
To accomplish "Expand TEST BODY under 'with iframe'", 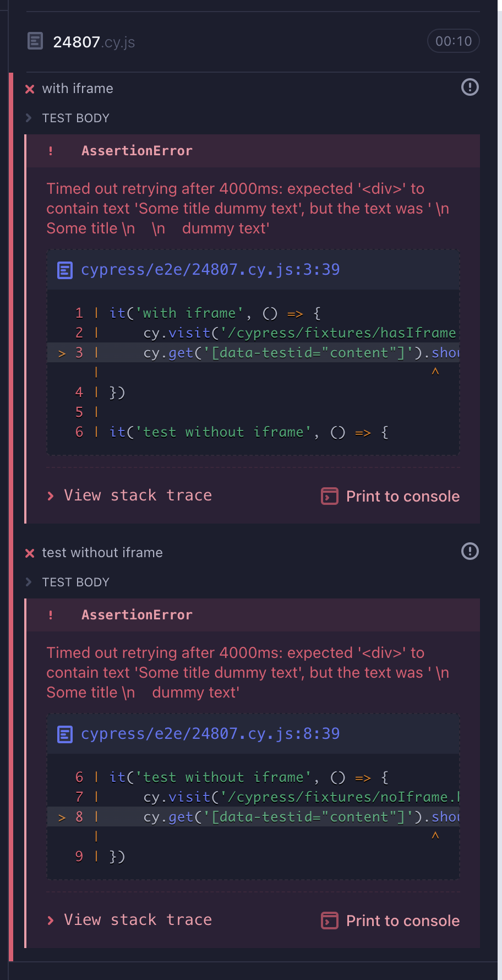I will click(75, 118).
